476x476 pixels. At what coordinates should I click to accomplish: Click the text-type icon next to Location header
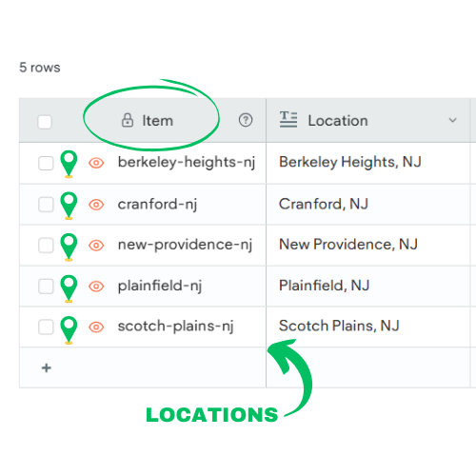(x=288, y=119)
